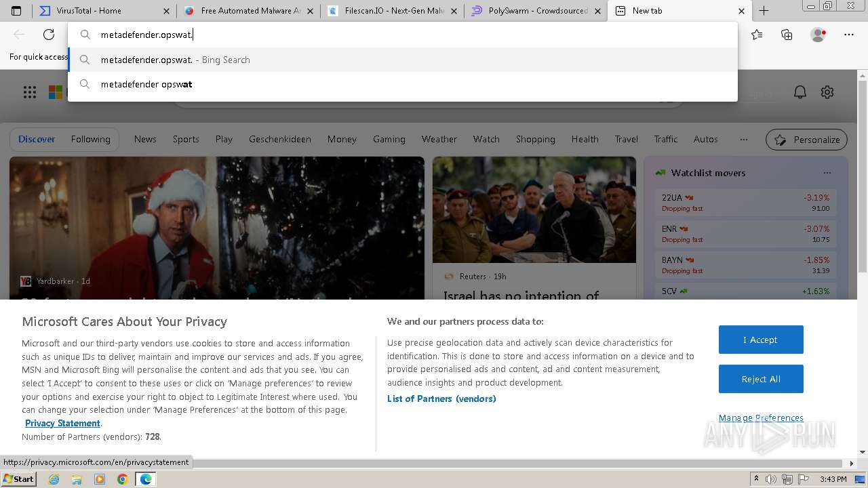Open the Money category
The width and height of the screenshot is (868, 488).
coord(342,139)
